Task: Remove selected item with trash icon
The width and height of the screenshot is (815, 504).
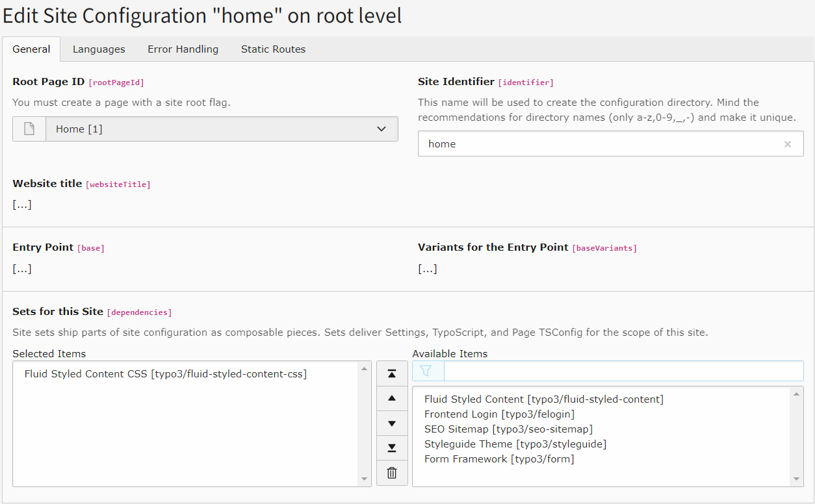Action: pos(392,473)
